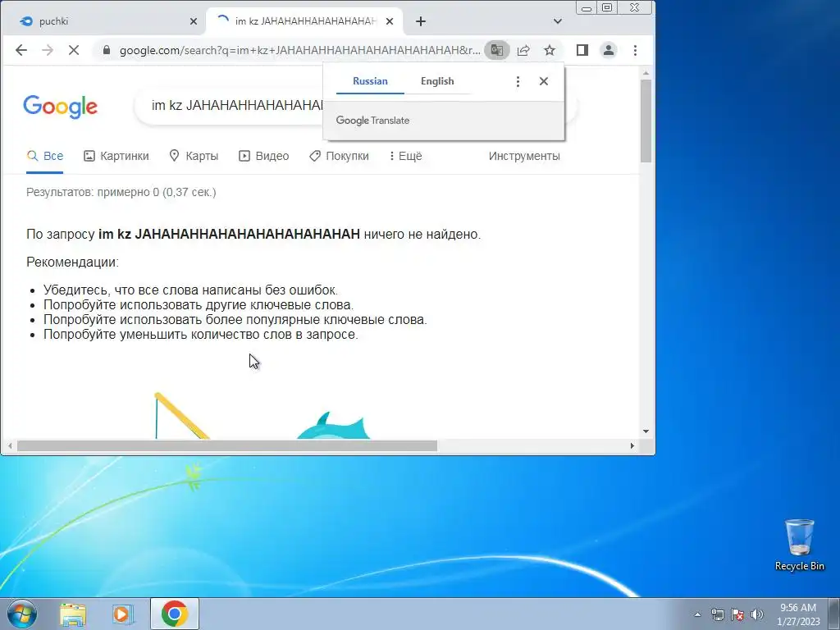Expand the Ещё more menu
Image resolution: width=840 pixels, height=630 pixels.
pyautogui.click(x=405, y=156)
